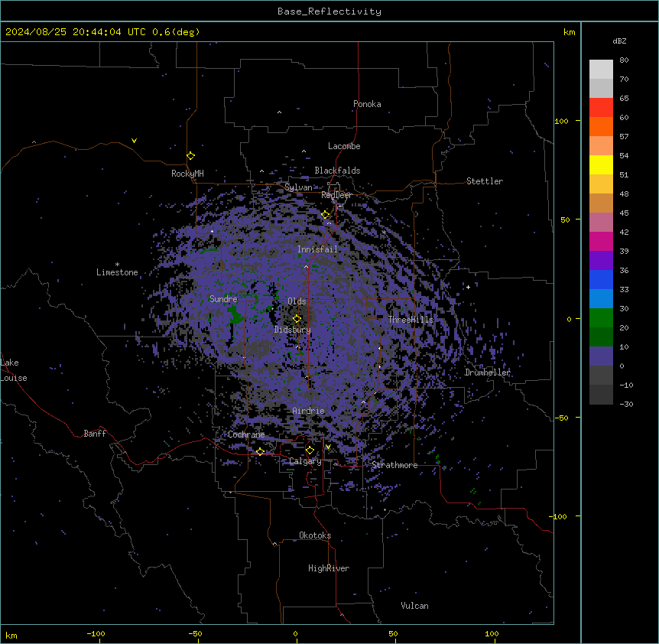The image size is (659, 644).
Task: Click the Calgary city label
Action: [x=305, y=461]
